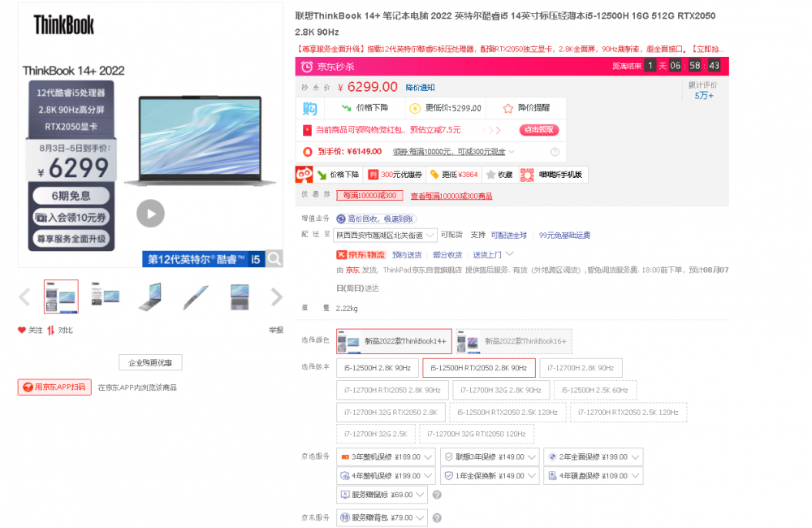812x528 pixels.
Task: Click the red owl mascot icon
Action: [304, 175]
